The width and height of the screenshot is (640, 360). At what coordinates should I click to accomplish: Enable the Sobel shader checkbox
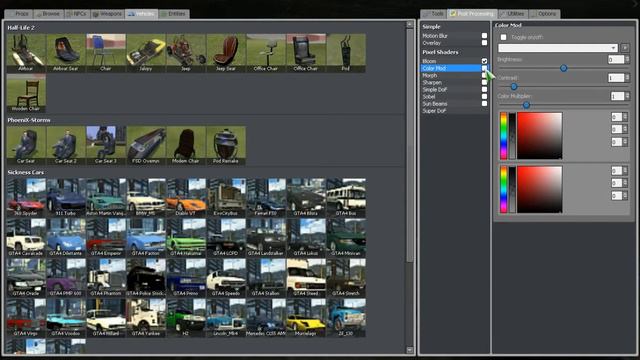coord(484,96)
